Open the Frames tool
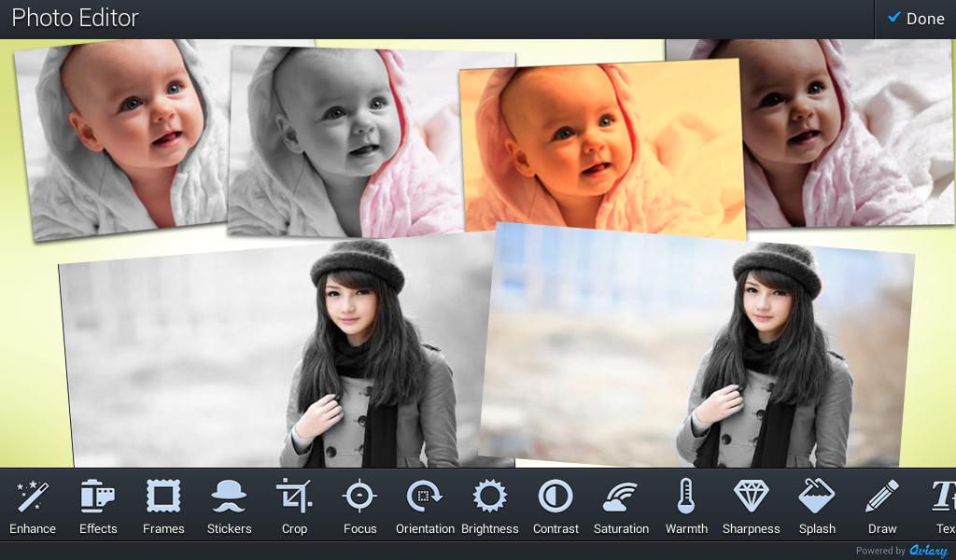Image resolution: width=956 pixels, height=560 pixels. pyautogui.click(x=163, y=506)
